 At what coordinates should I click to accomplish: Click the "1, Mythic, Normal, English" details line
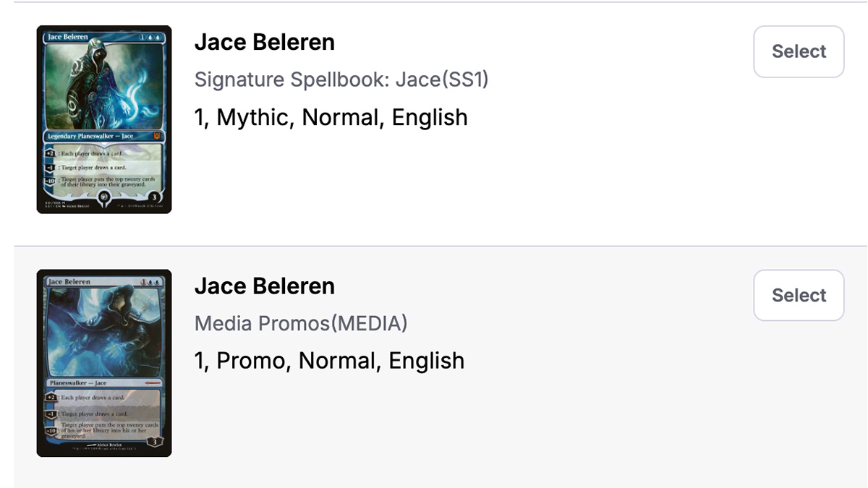[331, 117]
